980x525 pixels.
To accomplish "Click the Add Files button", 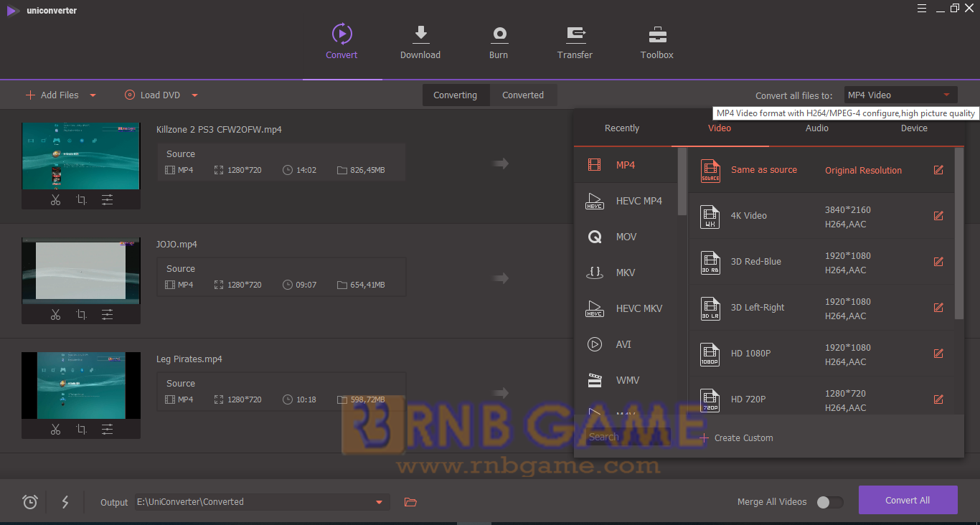I will [52, 95].
